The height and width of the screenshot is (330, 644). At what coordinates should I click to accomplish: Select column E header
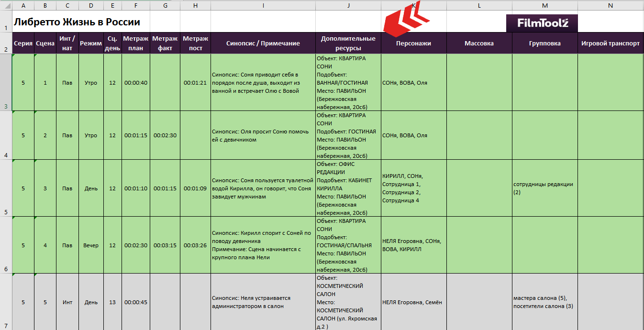[x=112, y=5]
